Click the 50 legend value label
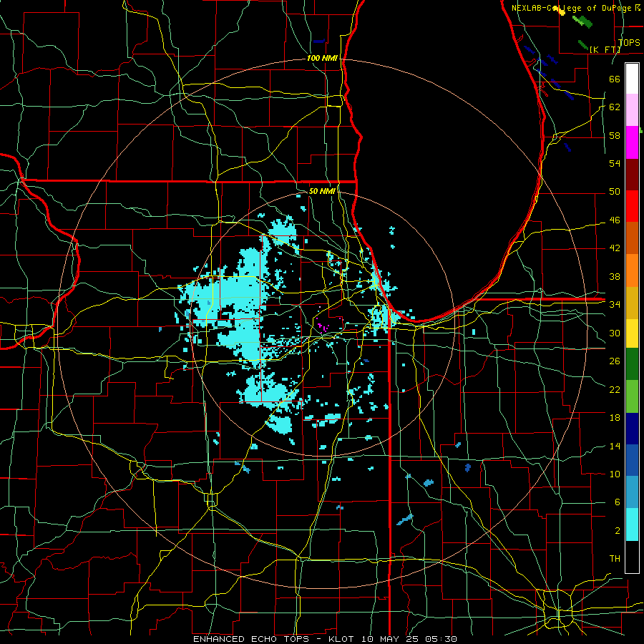The width and height of the screenshot is (644, 644). click(x=615, y=191)
